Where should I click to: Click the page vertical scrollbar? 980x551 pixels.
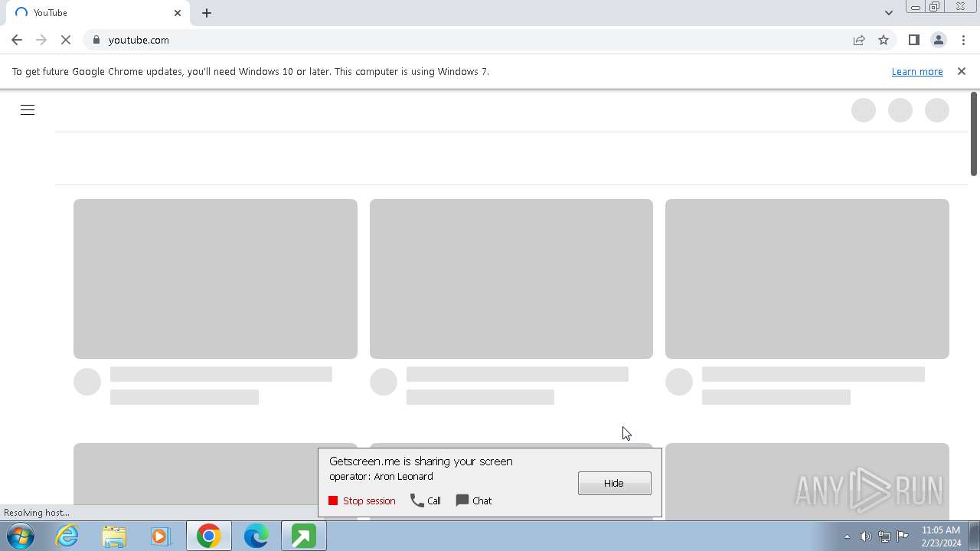coord(974,134)
